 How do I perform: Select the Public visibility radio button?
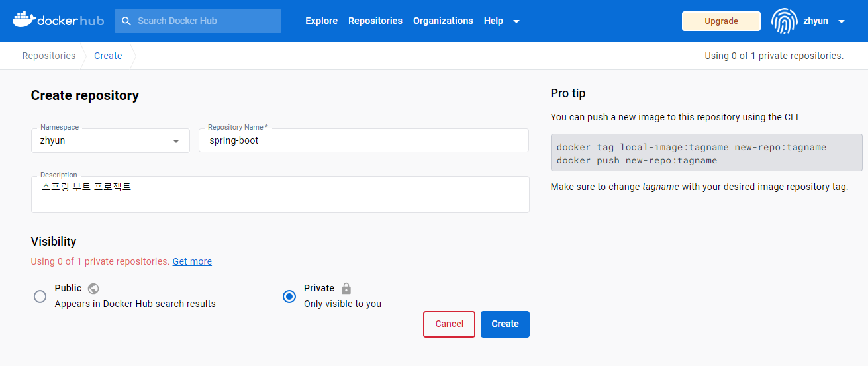40,297
